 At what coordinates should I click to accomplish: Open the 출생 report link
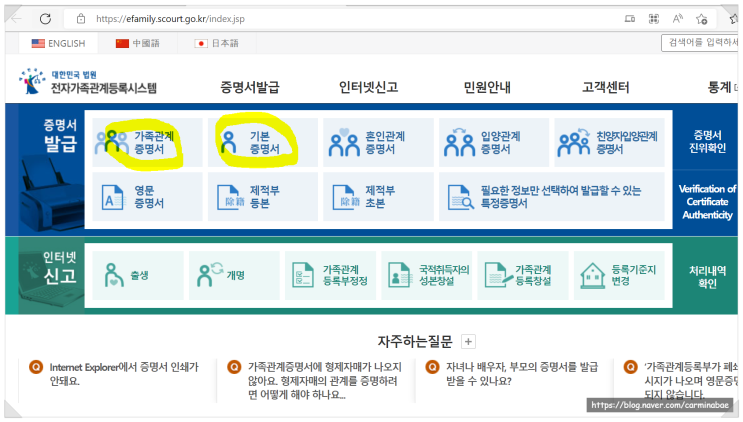tap(139, 275)
